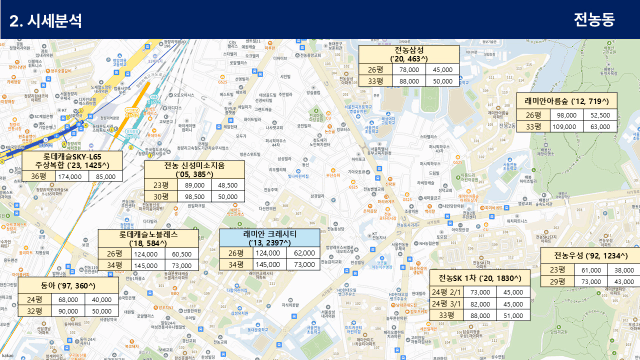Screen dimensions: 640x360
Task: Select the 롯데캐슬SKY-L65 주상복합 header
Action: tap(72, 161)
